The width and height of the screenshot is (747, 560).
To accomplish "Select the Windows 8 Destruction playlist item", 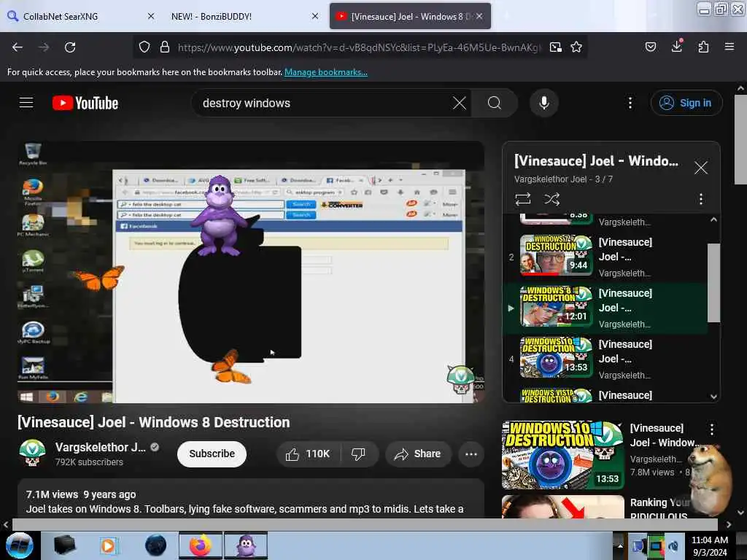I will 605,308.
